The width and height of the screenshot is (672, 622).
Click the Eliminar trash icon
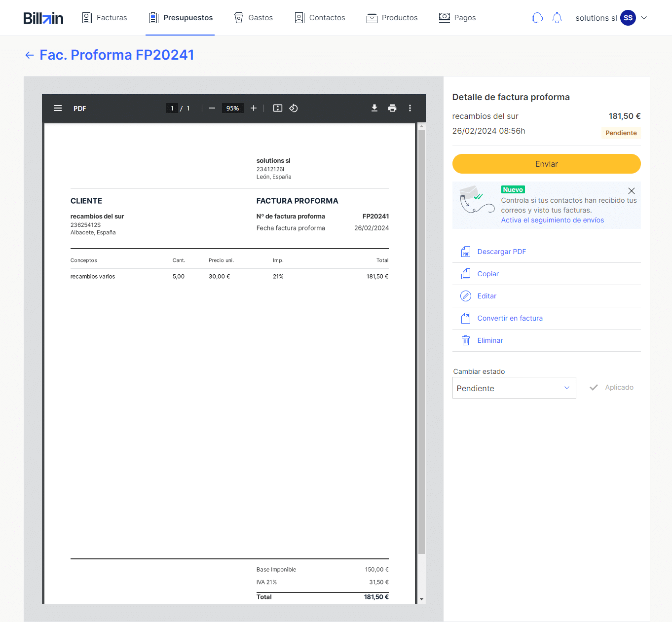(x=466, y=340)
